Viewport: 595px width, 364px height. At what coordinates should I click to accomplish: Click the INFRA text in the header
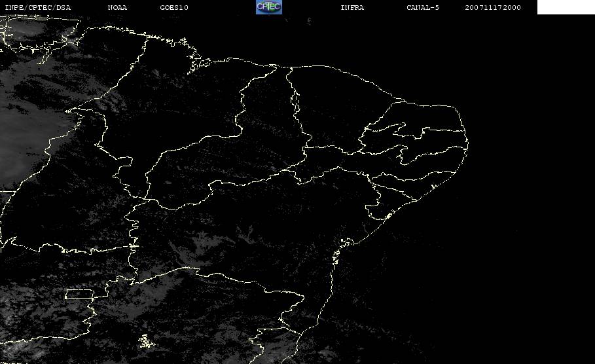(352, 8)
